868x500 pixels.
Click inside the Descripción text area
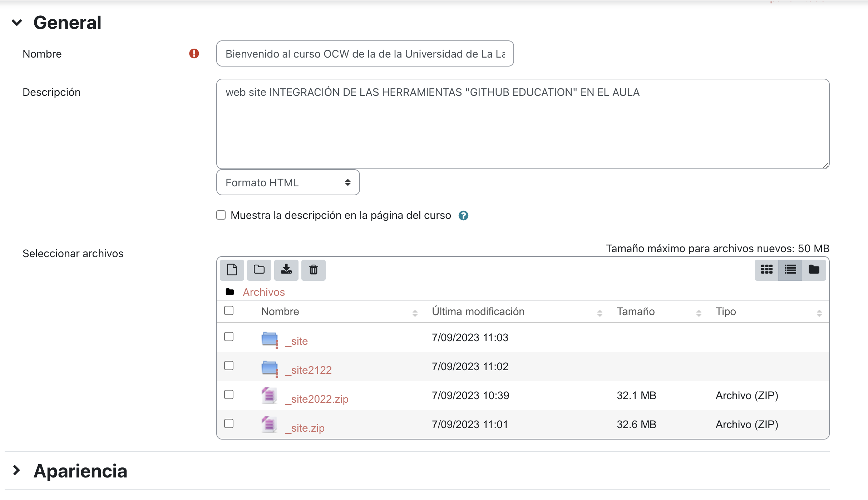523,124
